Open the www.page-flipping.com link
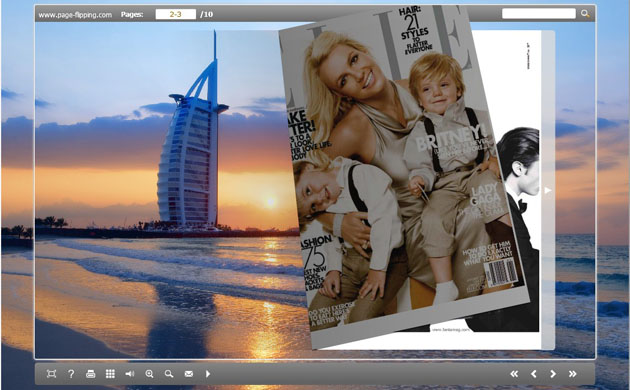 pyautogui.click(x=75, y=15)
